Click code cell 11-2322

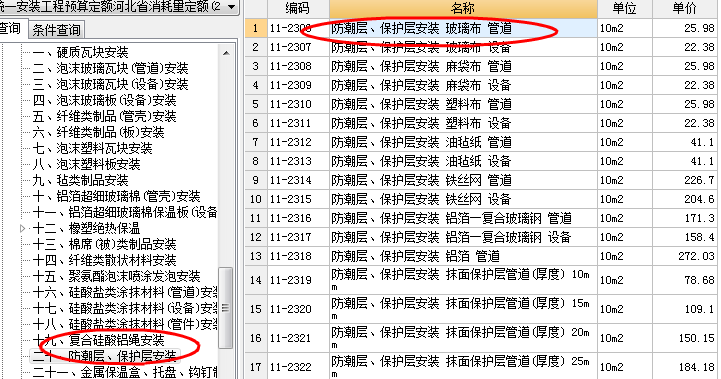coord(298,367)
